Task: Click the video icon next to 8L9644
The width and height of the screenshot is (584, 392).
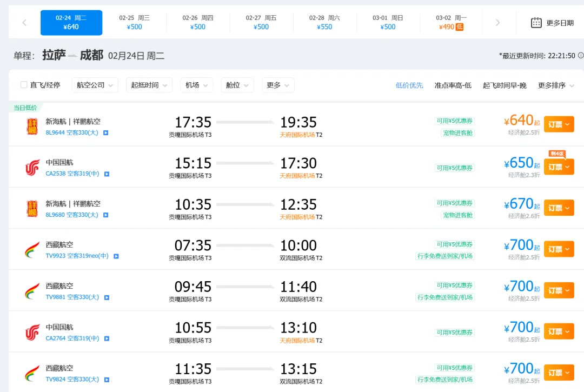Action: [x=106, y=132]
